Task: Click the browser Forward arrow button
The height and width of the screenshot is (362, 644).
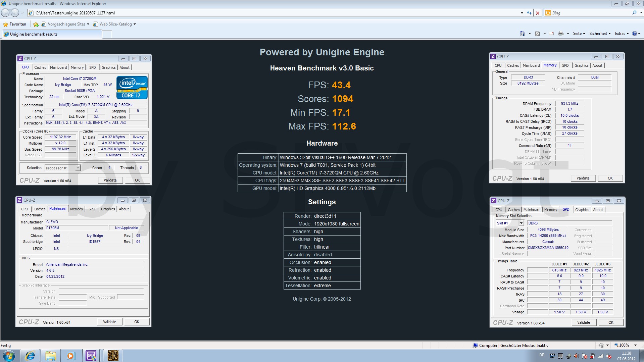Action: click(x=15, y=13)
